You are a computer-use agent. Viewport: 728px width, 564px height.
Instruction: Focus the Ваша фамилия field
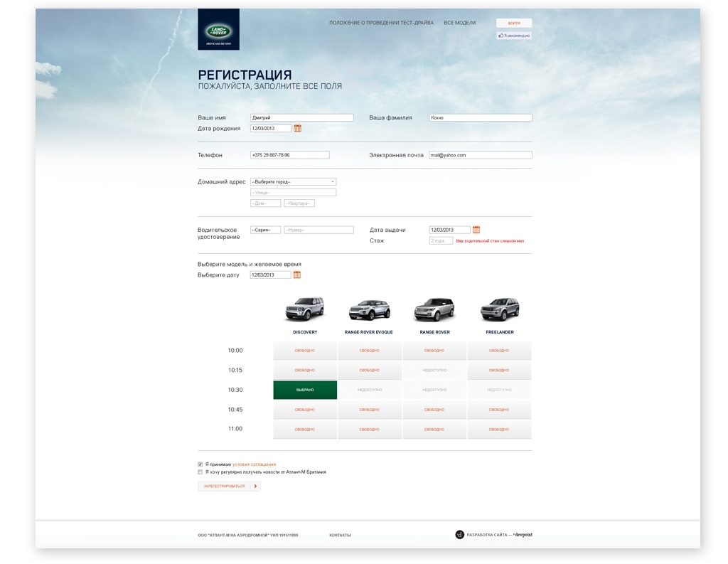(x=481, y=117)
